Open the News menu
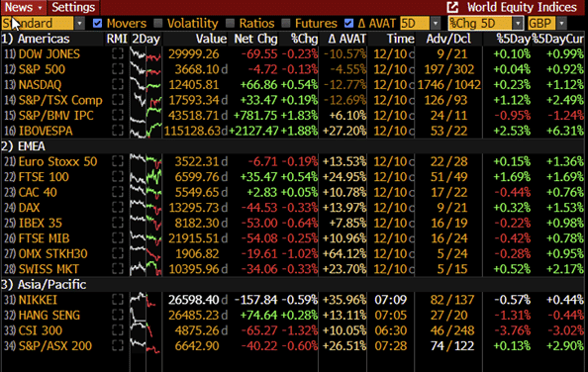The width and height of the screenshot is (588, 372). [x=23, y=7]
